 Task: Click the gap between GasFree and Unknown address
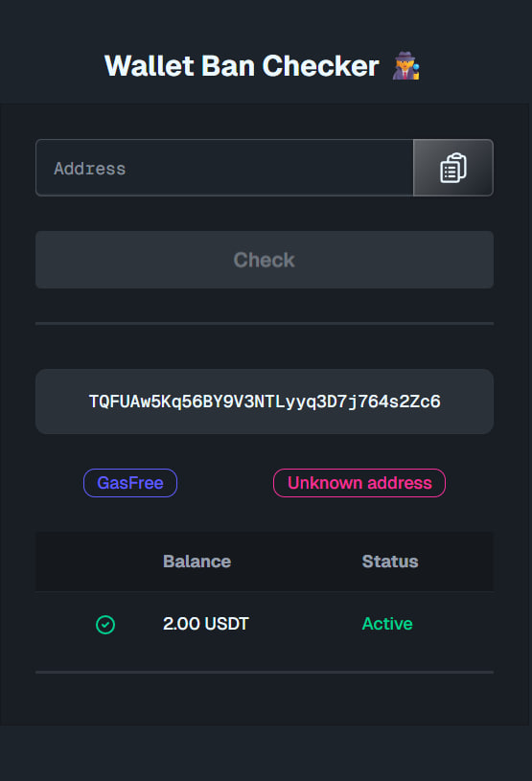point(225,483)
